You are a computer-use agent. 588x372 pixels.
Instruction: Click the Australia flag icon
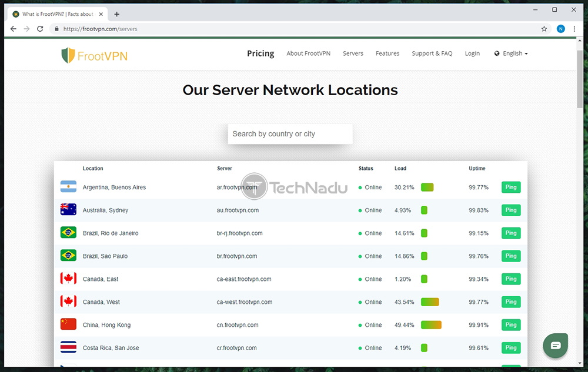click(x=68, y=209)
